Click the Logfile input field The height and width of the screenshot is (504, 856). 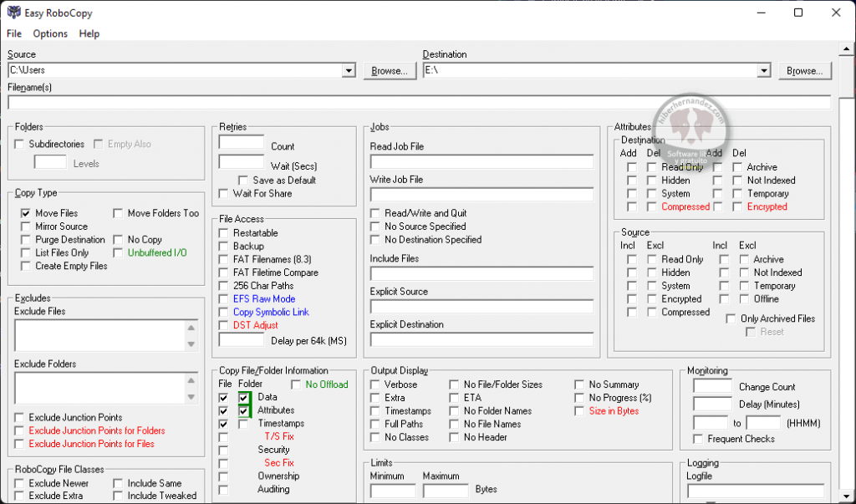[756, 491]
